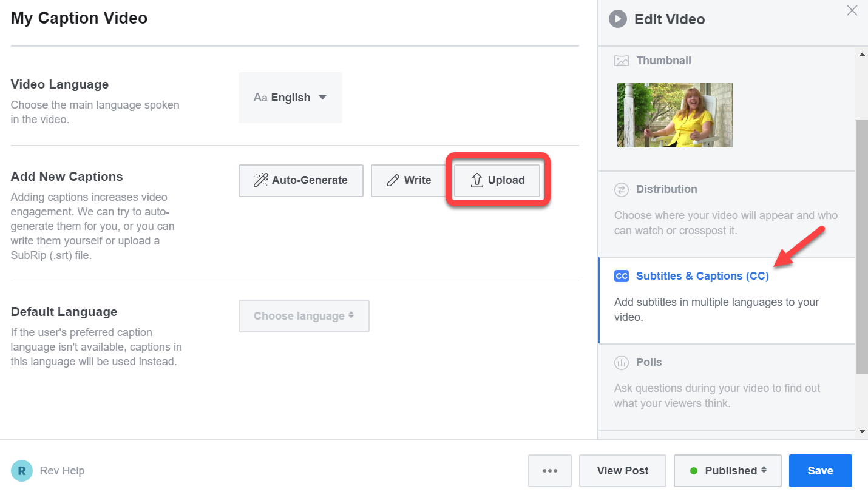Image resolution: width=868 pixels, height=492 pixels.
Task: Open the three-dots more options button
Action: coord(550,471)
